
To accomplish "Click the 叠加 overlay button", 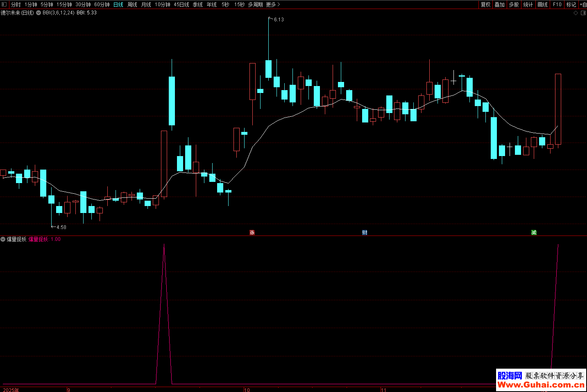I will click(x=500, y=5).
